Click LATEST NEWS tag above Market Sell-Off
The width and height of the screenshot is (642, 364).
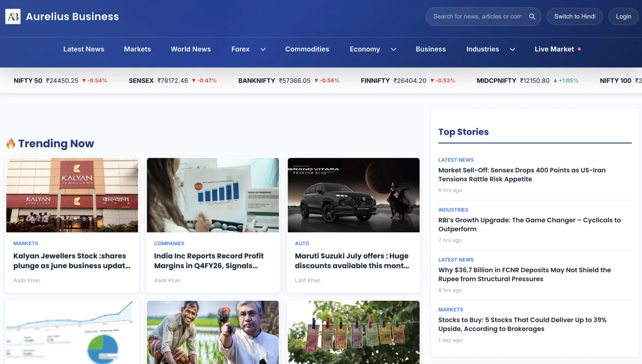[456, 160]
